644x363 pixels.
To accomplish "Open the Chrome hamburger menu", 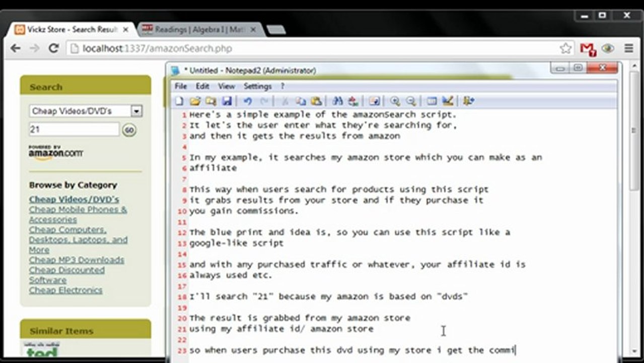I will pos(629,48).
